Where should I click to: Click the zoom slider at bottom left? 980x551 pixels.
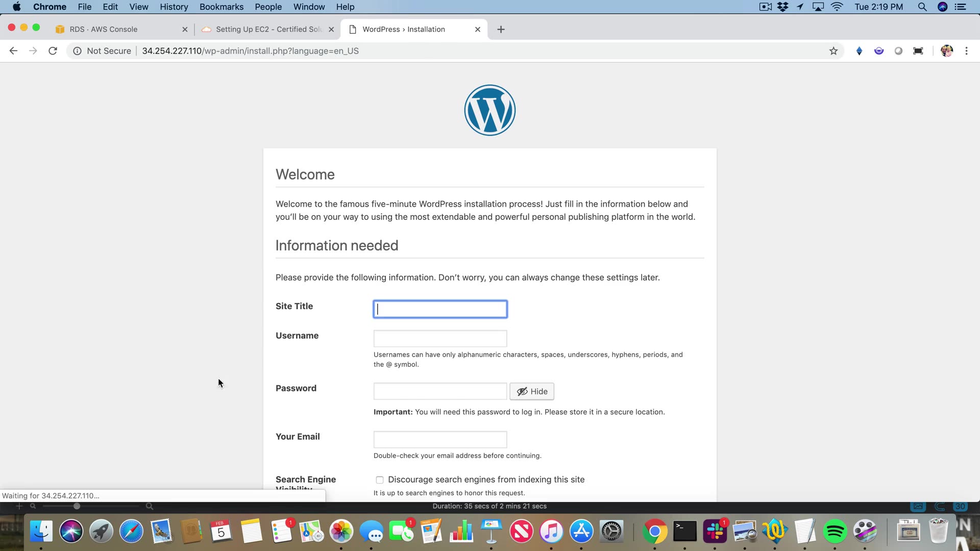tap(77, 506)
